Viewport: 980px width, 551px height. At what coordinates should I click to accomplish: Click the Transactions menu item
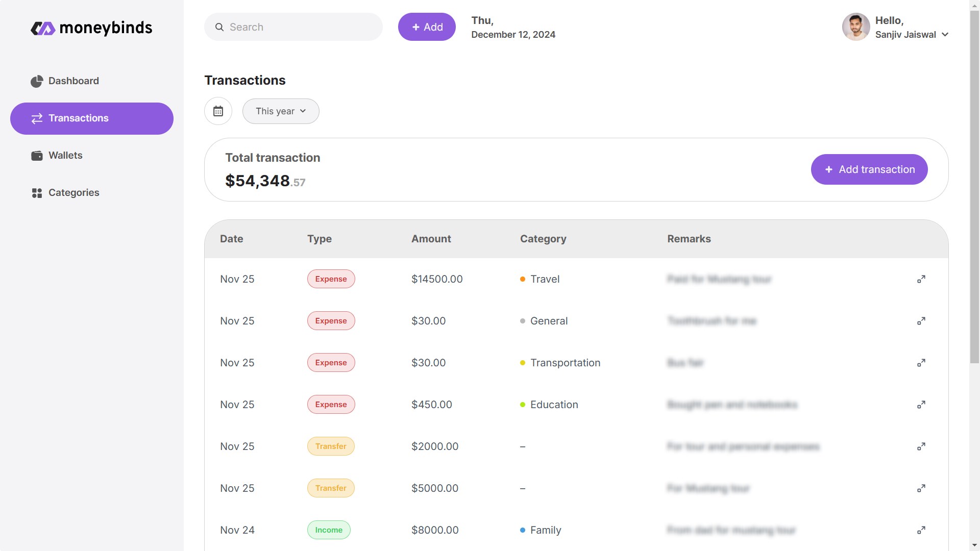pyautogui.click(x=91, y=118)
